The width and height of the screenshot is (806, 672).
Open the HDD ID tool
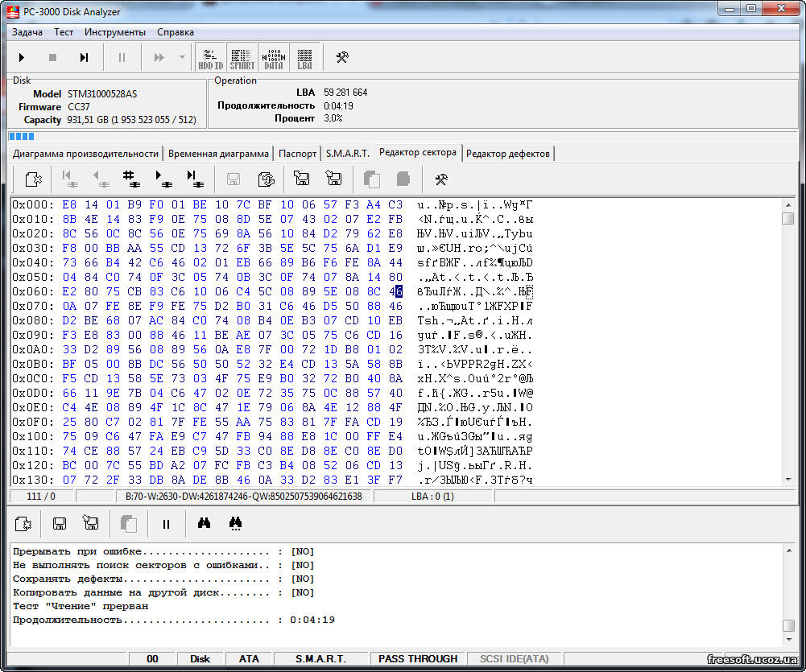211,59
